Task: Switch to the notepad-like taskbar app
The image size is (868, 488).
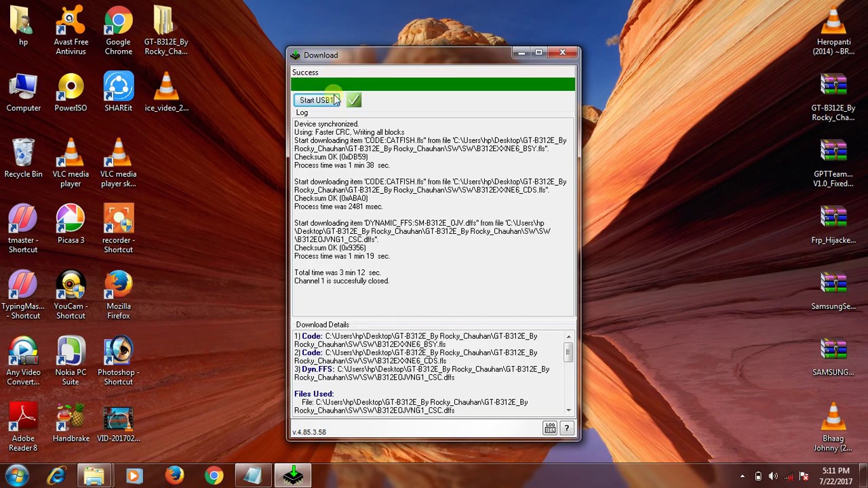Action: [x=253, y=476]
